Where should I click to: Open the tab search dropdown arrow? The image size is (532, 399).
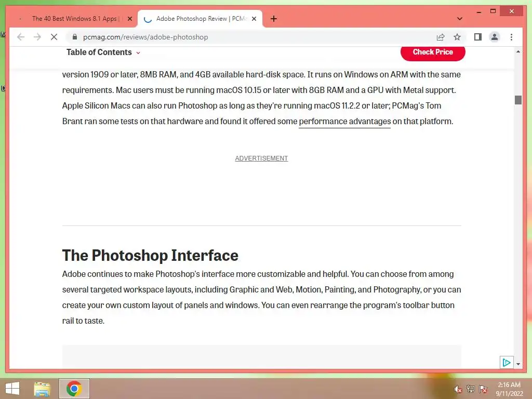point(460,19)
